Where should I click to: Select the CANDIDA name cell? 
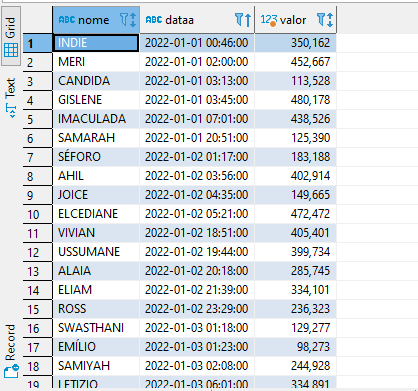coord(96,81)
